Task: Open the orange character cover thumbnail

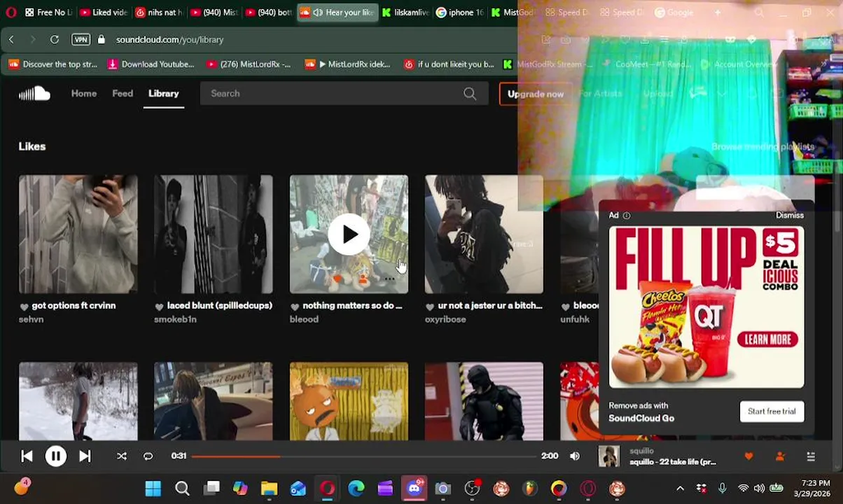Action: click(x=349, y=401)
